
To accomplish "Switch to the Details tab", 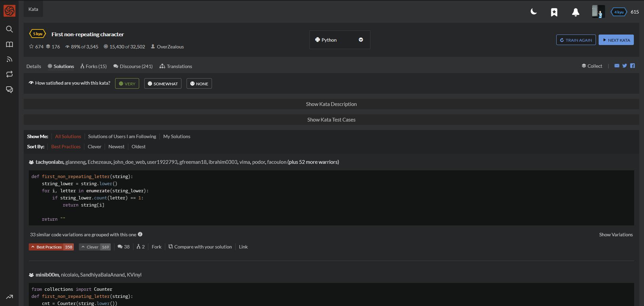I will click(x=34, y=66).
